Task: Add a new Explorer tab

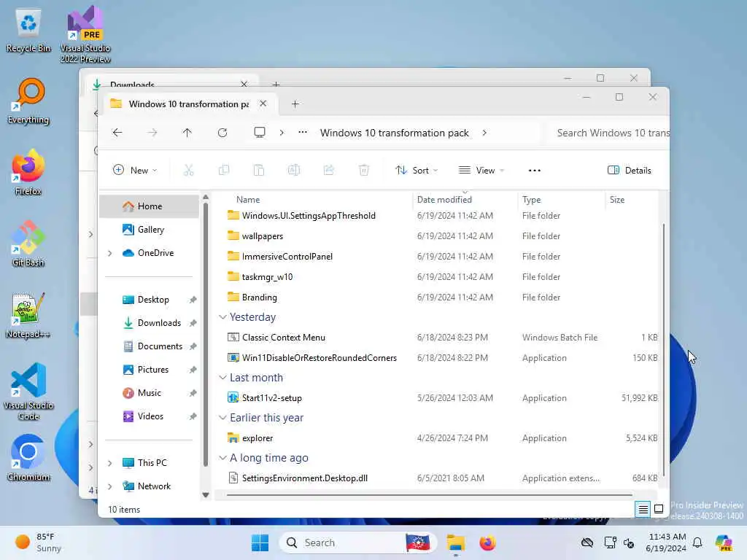Action: coord(295,104)
